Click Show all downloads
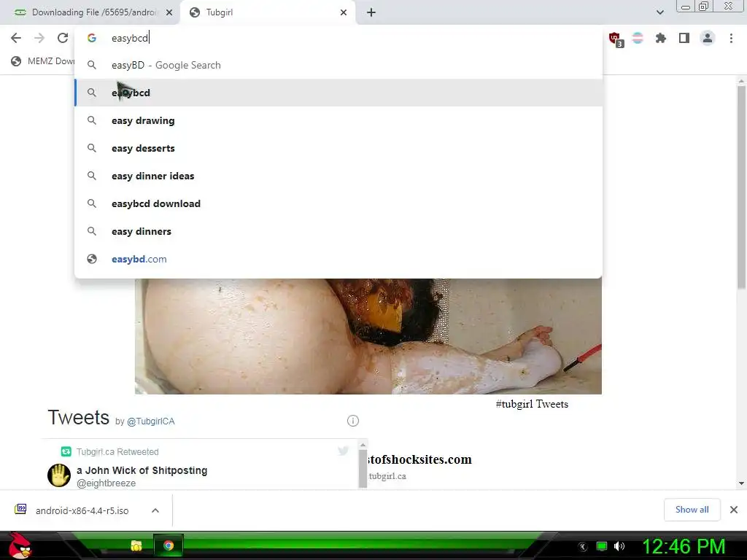The image size is (747, 560). click(x=692, y=510)
